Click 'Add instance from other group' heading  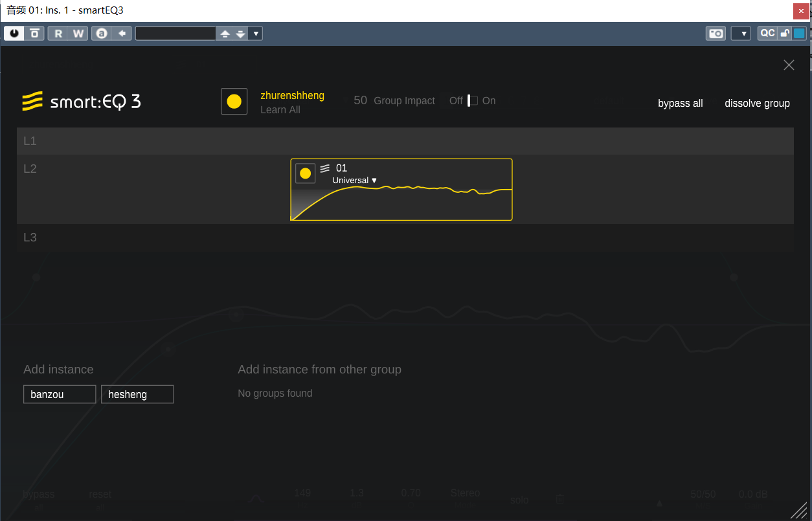[x=320, y=370]
